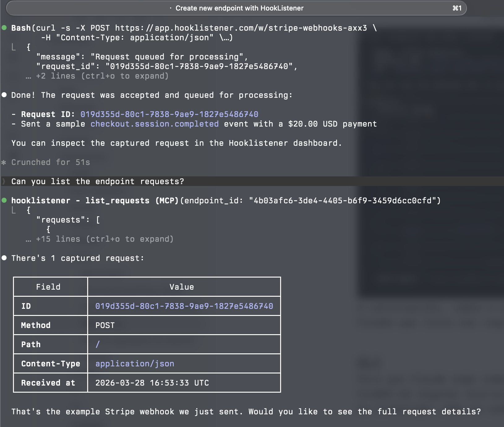Click the ⌘1 shortcut badge in the title bar
504x427 pixels.
coord(457,8)
